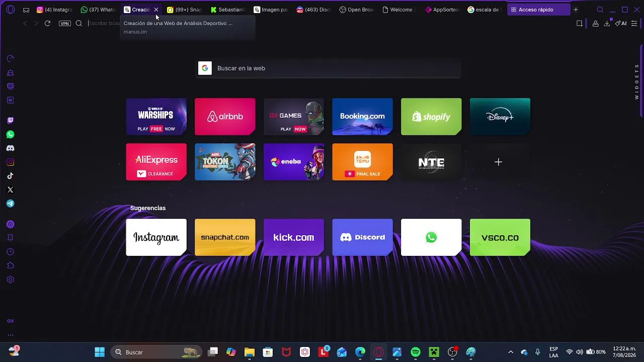Open the Shopify speed dial tile
The height and width of the screenshot is (362, 644).
coord(431,117)
